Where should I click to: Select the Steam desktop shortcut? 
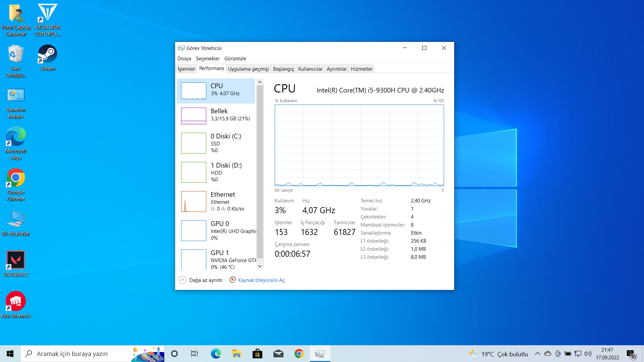click(47, 58)
